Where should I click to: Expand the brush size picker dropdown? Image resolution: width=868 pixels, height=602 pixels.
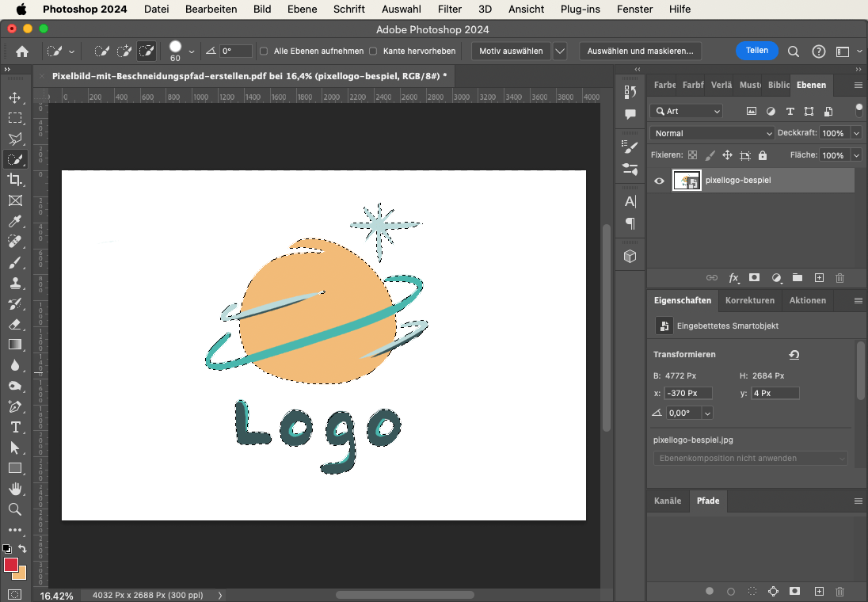click(192, 51)
